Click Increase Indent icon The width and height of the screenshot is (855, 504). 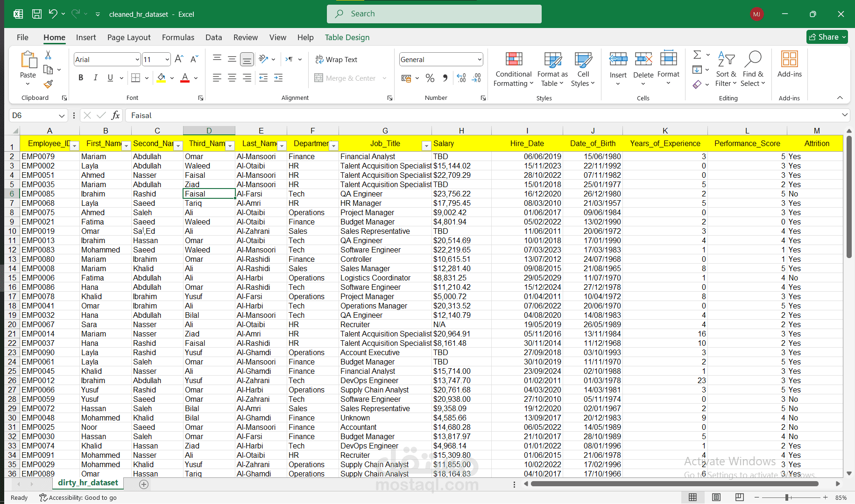(278, 78)
